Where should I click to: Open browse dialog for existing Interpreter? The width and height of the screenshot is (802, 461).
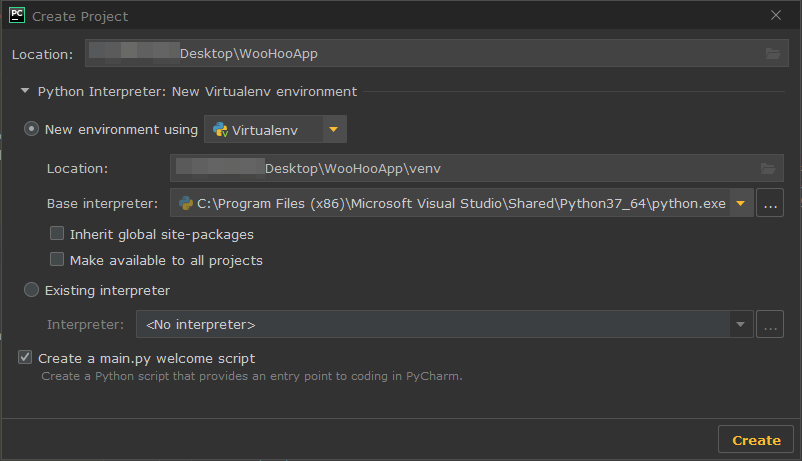(770, 324)
